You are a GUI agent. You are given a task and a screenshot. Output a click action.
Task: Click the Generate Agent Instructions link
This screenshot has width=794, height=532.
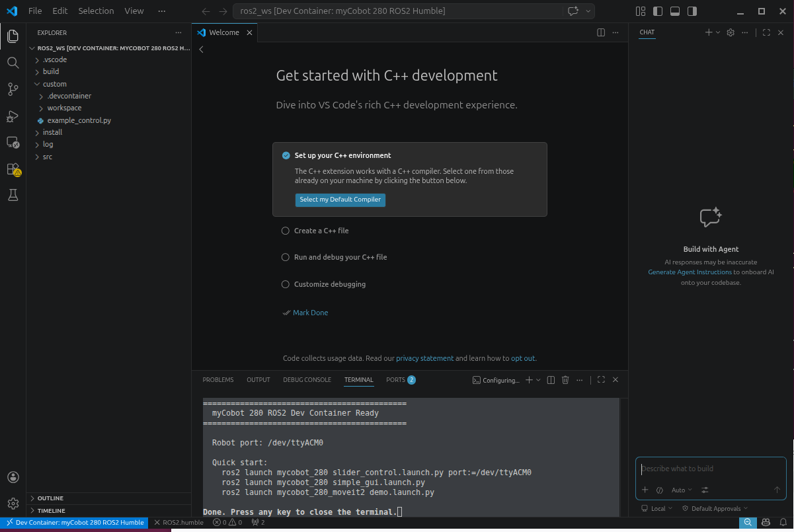(690, 272)
